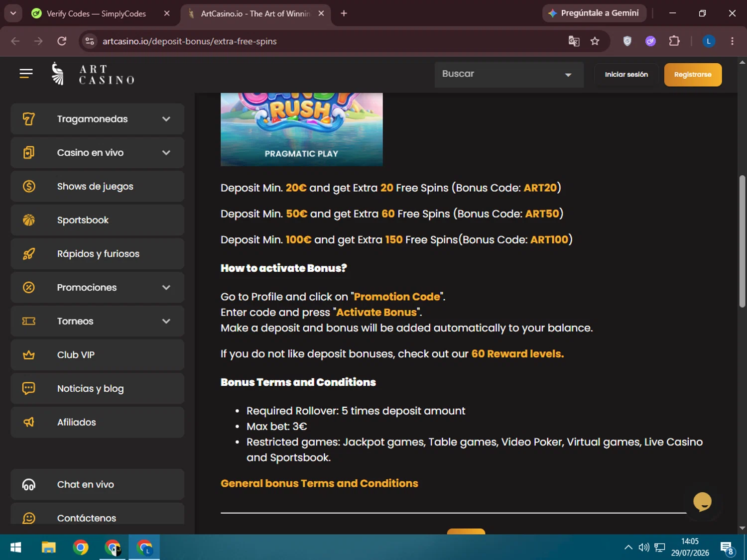
Task: Click the Art Casino logo
Action: pyautogui.click(x=93, y=74)
